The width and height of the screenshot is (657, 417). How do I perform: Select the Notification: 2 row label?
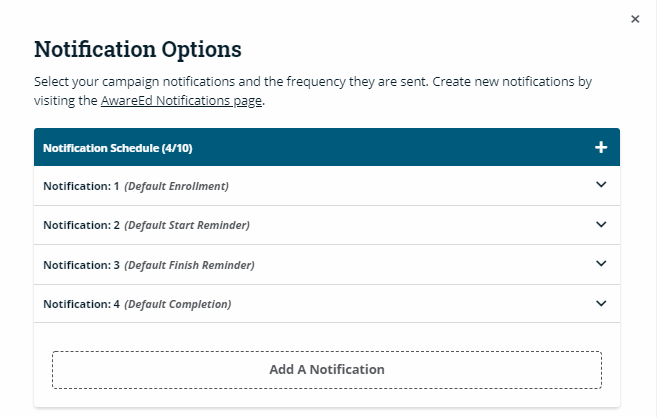[81, 225]
